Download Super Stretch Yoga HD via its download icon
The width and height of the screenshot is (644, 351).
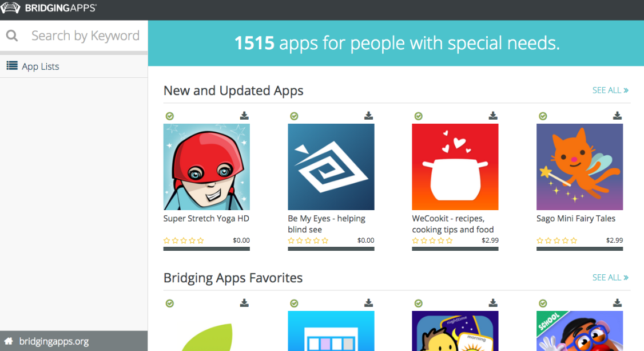pyautogui.click(x=244, y=115)
